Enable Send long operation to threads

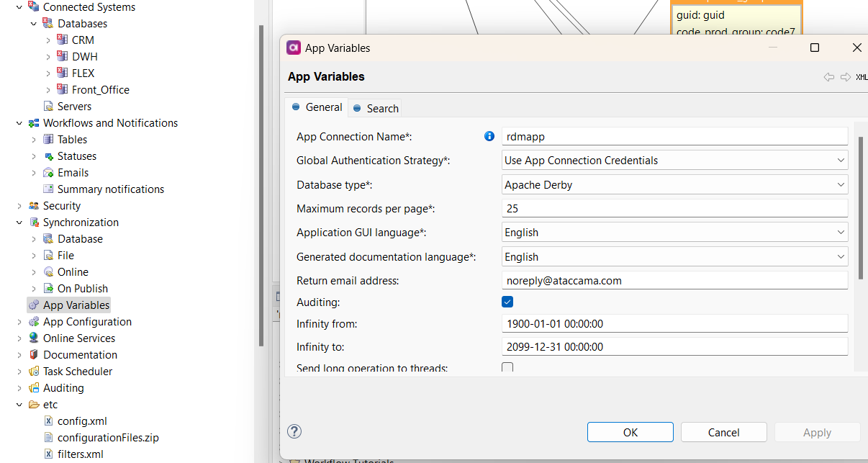(x=507, y=367)
